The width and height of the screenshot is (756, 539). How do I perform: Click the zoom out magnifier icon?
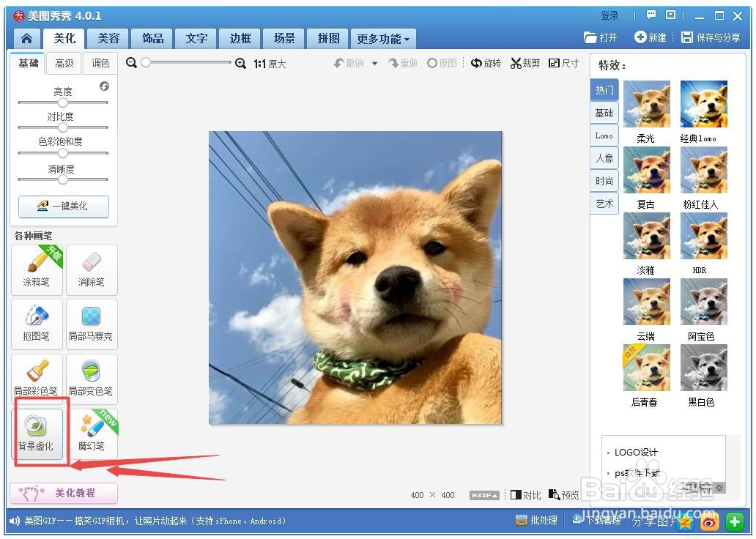pos(131,63)
